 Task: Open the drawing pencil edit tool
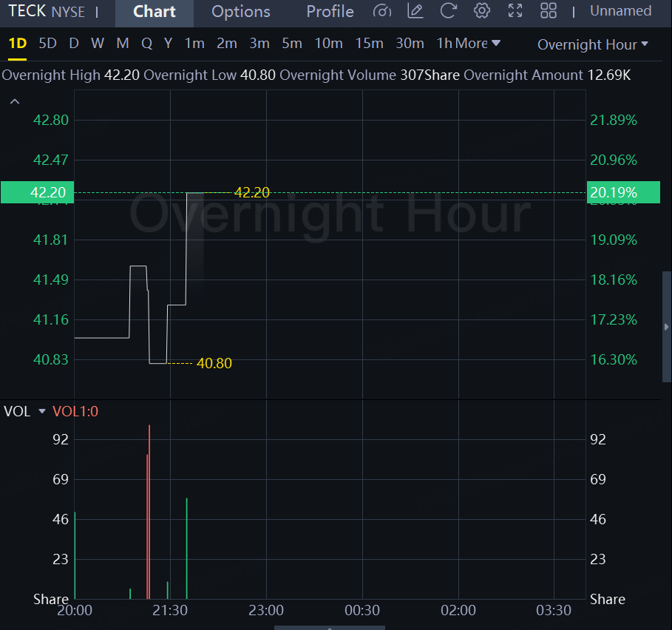point(415,10)
